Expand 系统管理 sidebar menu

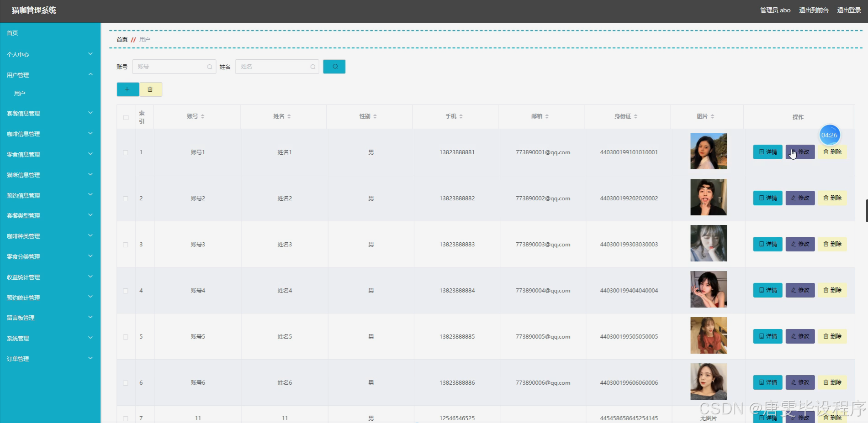pos(50,338)
